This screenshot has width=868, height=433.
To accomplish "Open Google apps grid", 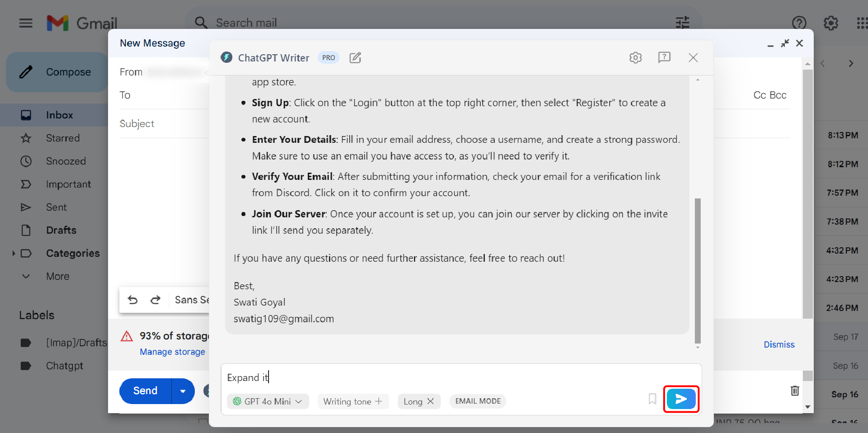I will (x=862, y=23).
